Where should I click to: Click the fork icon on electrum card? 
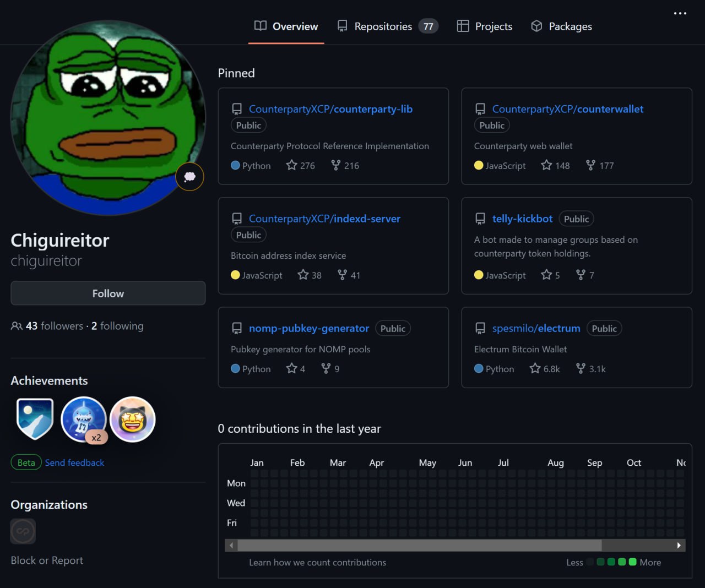(581, 368)
